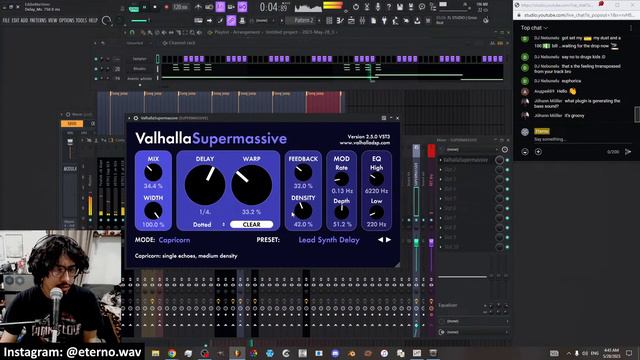Image resolution: width=640 pixels, height=360 pixels.
Task: Click the microphone recording icon in toolbar
Action: [378, 7]
